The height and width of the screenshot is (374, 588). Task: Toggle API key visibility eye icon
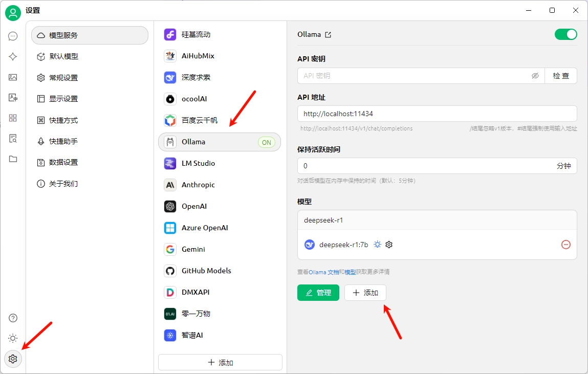535,76
